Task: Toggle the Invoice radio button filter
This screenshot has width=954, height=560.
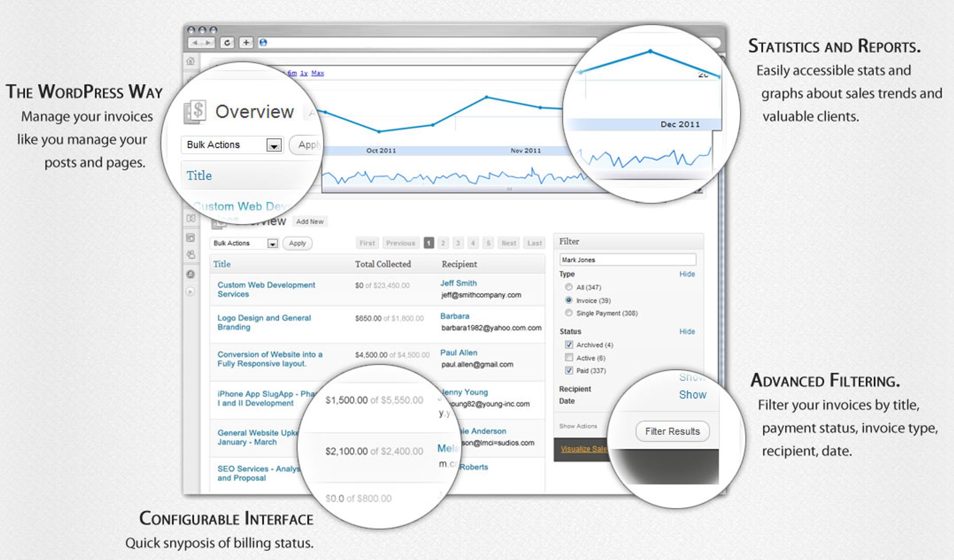Action: tap(569, 301)
